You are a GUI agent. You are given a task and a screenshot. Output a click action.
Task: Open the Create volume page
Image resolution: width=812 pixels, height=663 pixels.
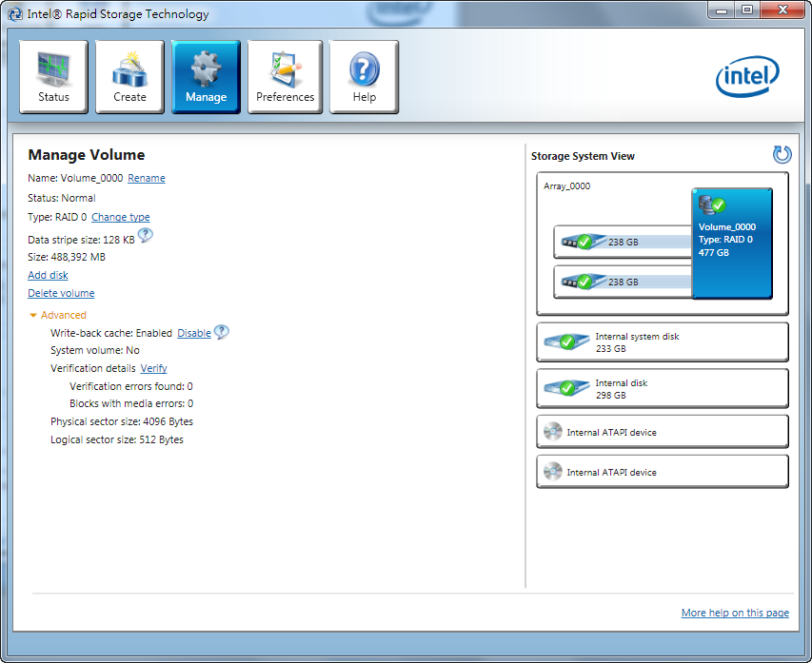[129, 77]
